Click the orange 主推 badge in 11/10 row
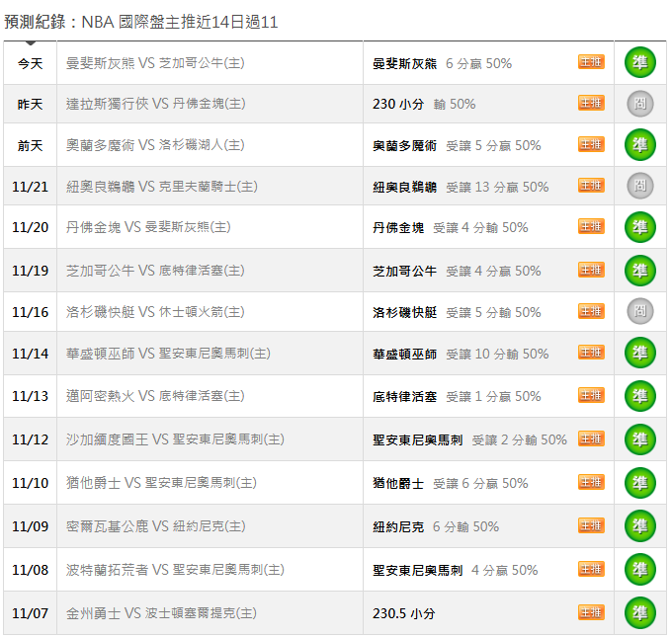672x637 pixels. pos(591,482)
